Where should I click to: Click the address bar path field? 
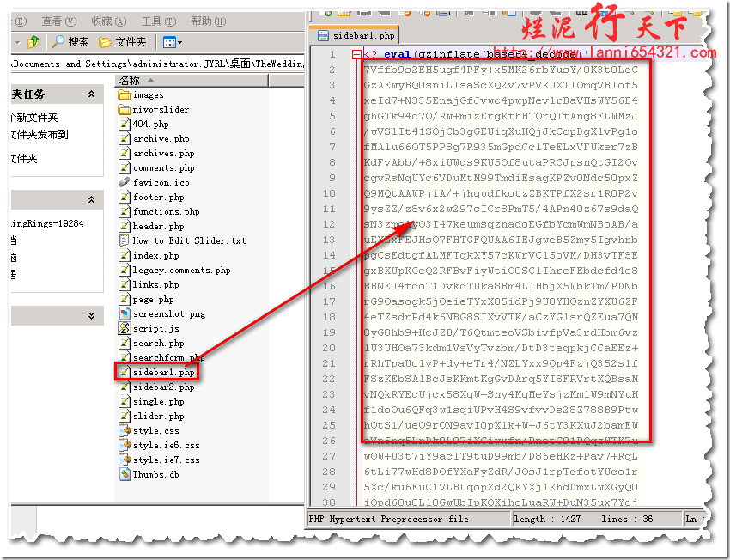coord(155,64)
